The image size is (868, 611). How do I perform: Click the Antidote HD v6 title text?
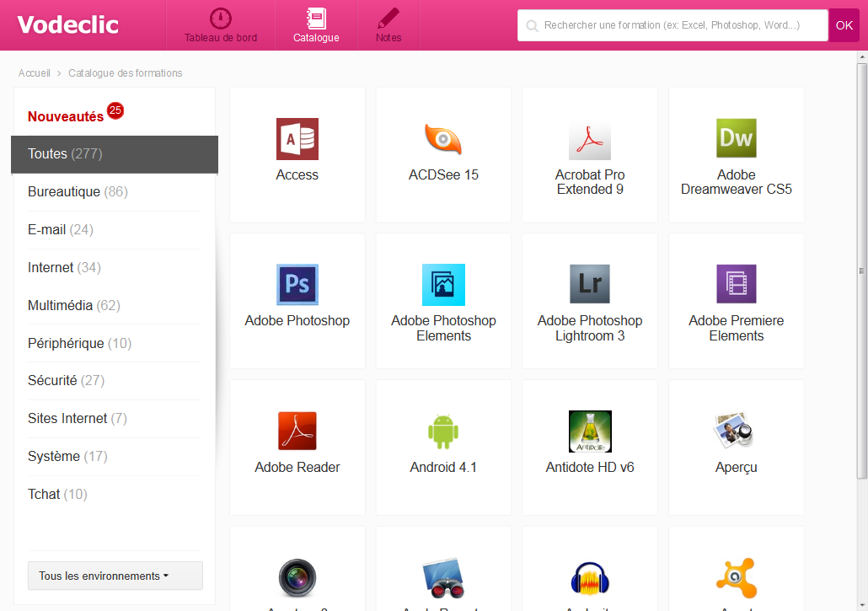tap(590, 468)
